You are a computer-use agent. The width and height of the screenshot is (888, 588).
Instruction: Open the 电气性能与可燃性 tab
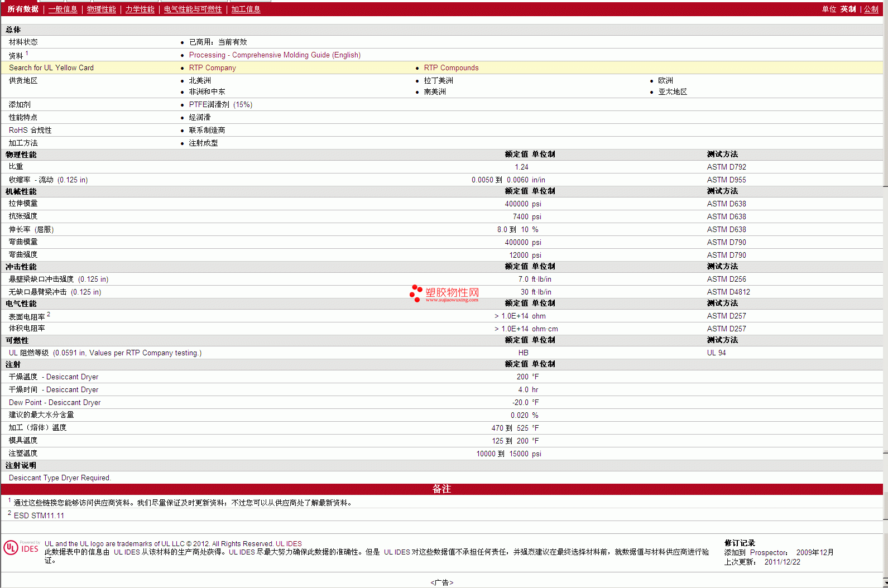pyautogui.click(x=193, y=9)
